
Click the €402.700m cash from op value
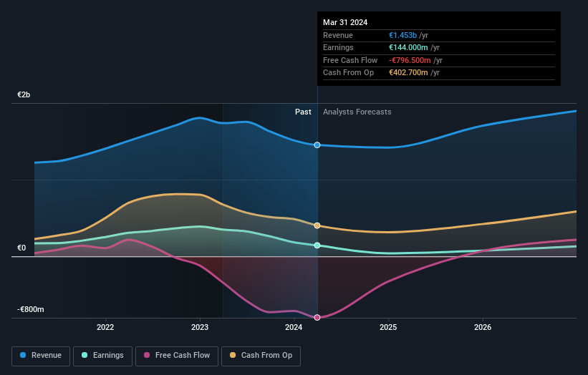click(x=408, y=73)
